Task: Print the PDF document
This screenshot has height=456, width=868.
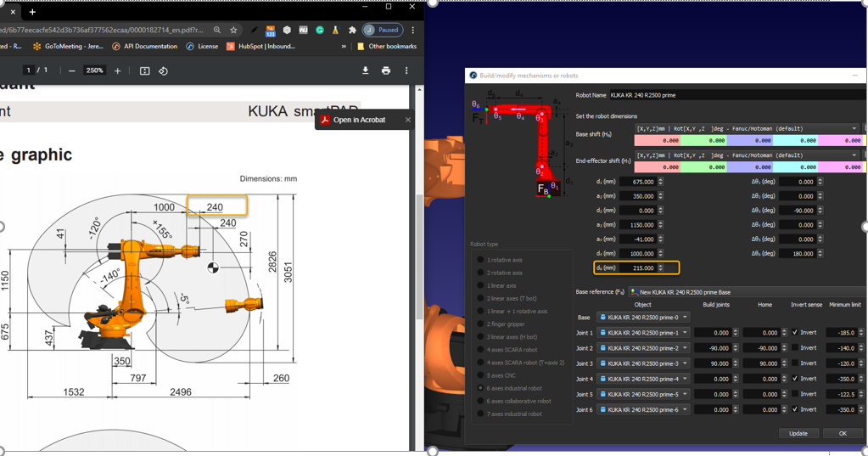Action: 386,70
